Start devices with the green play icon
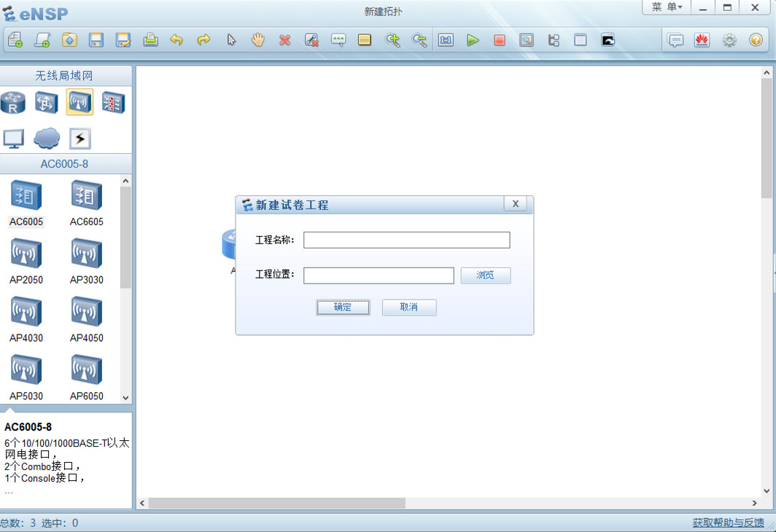This screenshot has height=532, width=776. coord(473,40)
